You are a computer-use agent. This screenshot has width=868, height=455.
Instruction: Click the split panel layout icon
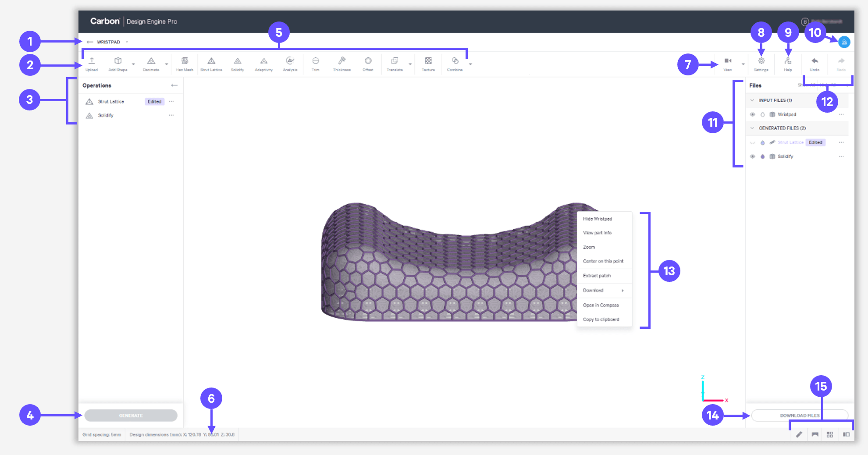[x=847, y=434]
